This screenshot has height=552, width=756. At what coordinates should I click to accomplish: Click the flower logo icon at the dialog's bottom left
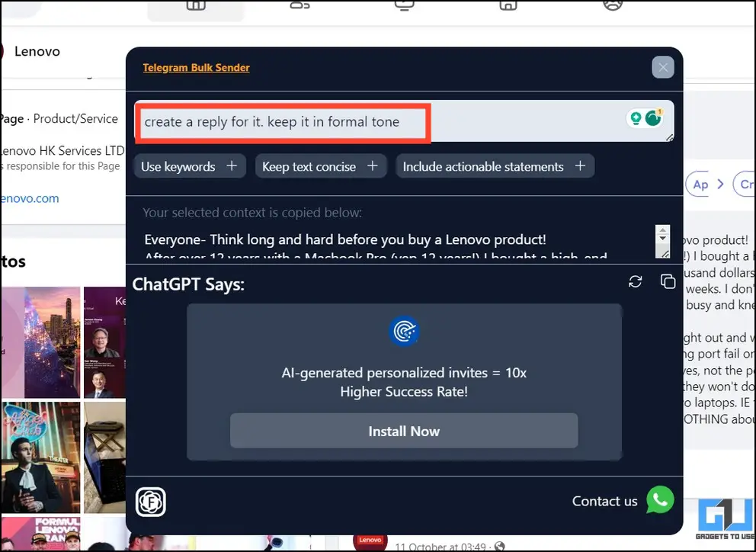pyautogui.click(x=151, y=502)
